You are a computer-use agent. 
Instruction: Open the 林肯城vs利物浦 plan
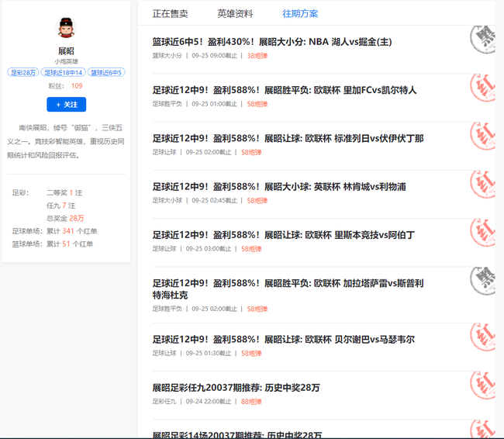coord(279,186)
